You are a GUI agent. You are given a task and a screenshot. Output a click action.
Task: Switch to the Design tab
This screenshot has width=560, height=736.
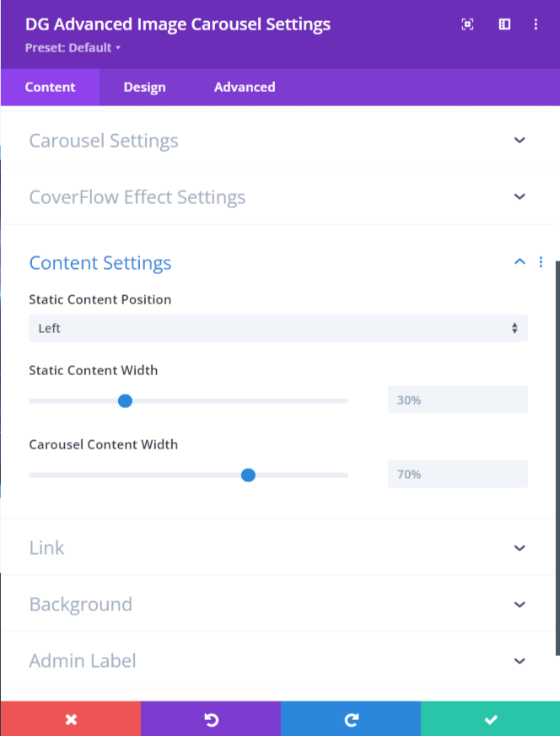pos(144,88)
